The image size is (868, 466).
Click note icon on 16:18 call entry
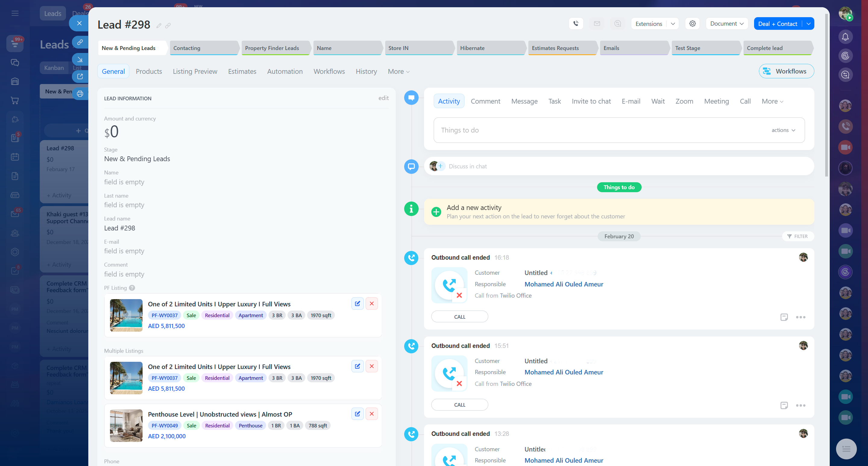[784, 317]
